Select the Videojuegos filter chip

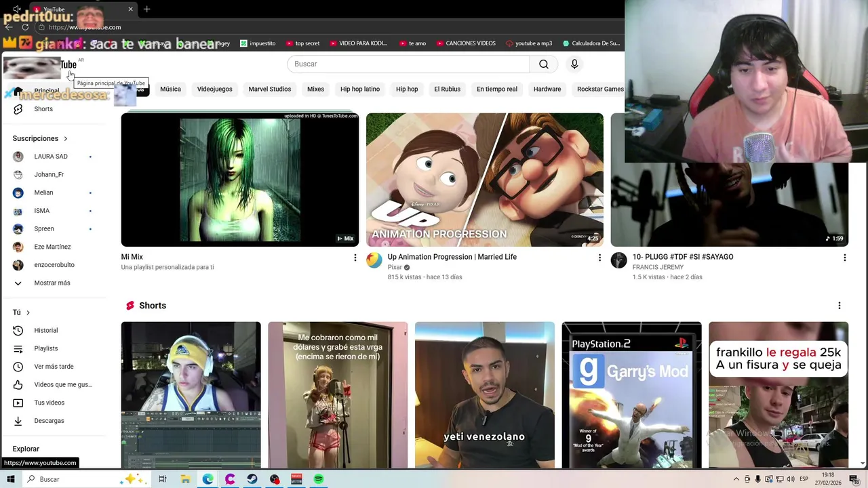pos(214,89)
